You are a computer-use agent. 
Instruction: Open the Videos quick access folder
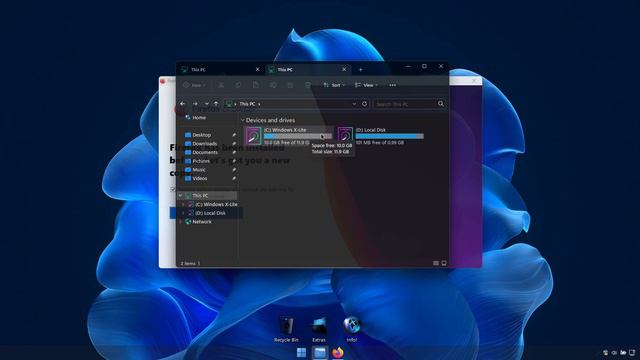point(196,178)
